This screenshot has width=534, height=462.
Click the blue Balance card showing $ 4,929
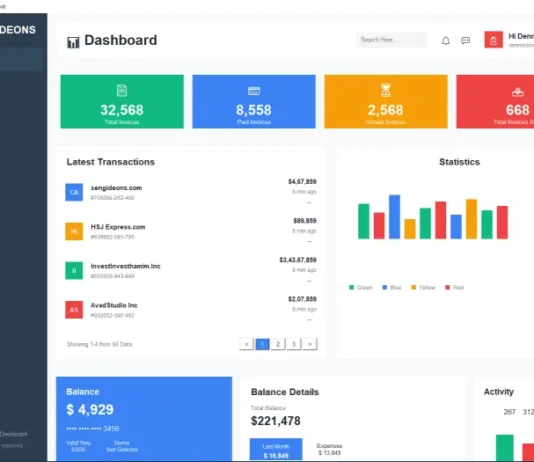144,419
